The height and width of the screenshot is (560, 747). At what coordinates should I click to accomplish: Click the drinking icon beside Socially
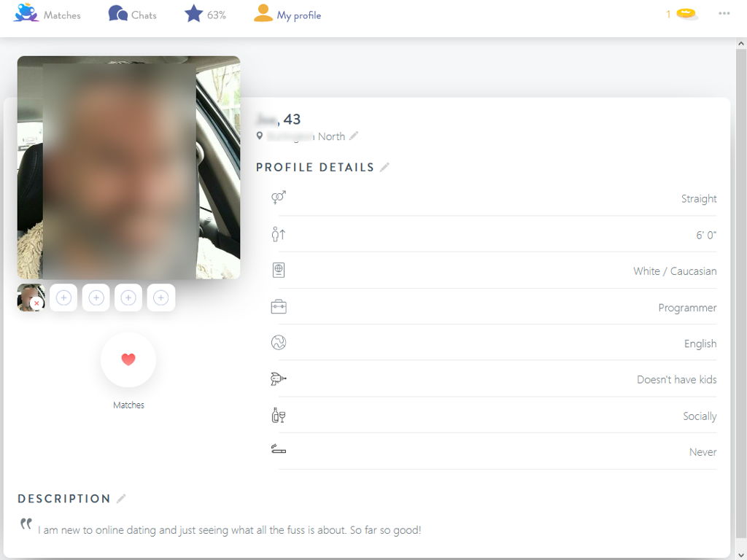278,416
